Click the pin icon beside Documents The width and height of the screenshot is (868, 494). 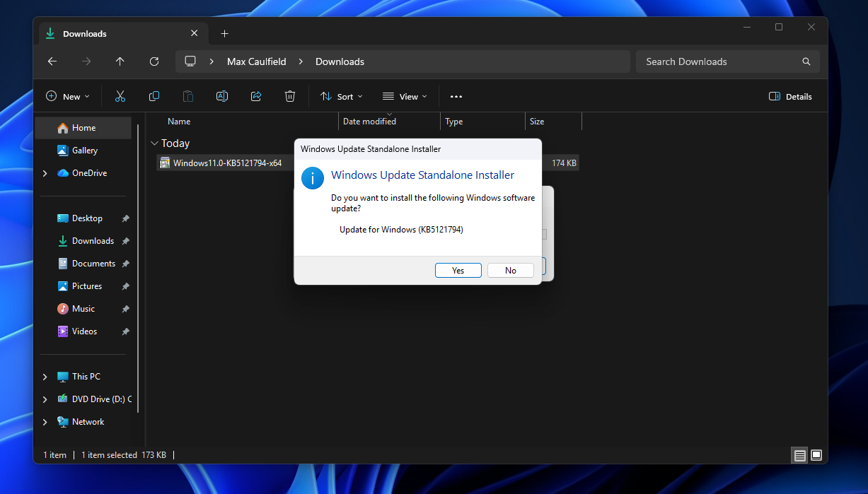click(125, 264)
